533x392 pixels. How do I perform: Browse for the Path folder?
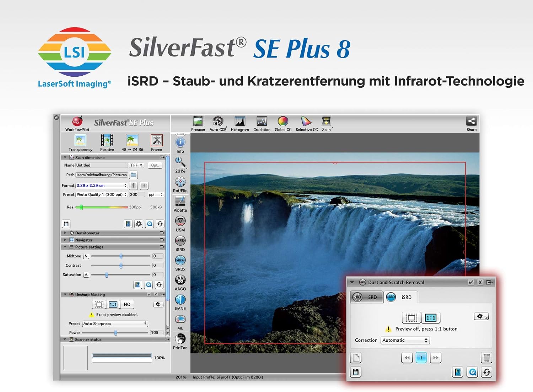pyautogui.click(x=133, y=175)
